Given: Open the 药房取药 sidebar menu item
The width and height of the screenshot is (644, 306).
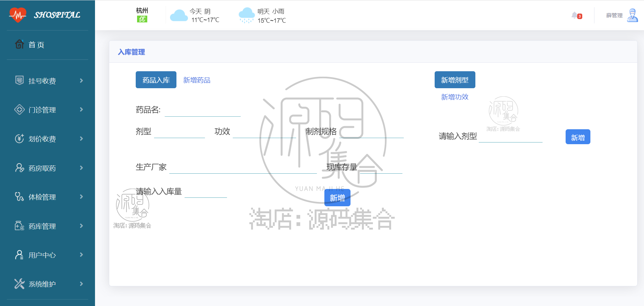Looking at the screenshot, I should pyautogui.click(x=48, y=168).
